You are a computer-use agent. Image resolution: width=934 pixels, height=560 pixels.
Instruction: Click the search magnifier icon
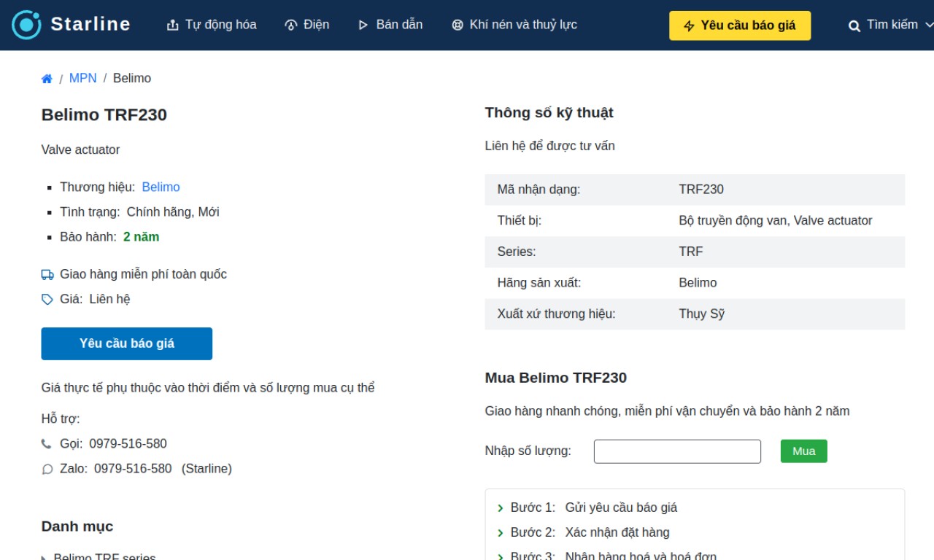click(854, 26)
